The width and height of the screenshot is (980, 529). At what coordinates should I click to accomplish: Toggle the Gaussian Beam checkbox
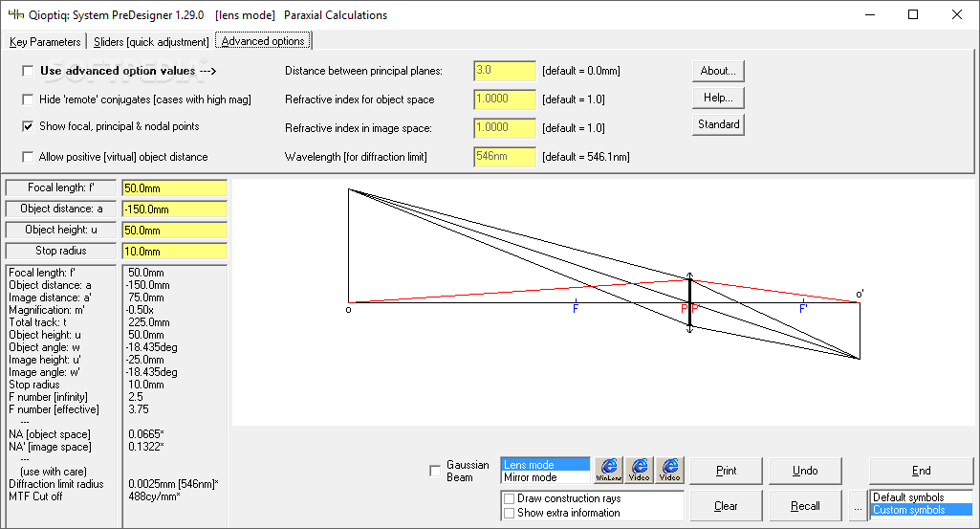435,471
